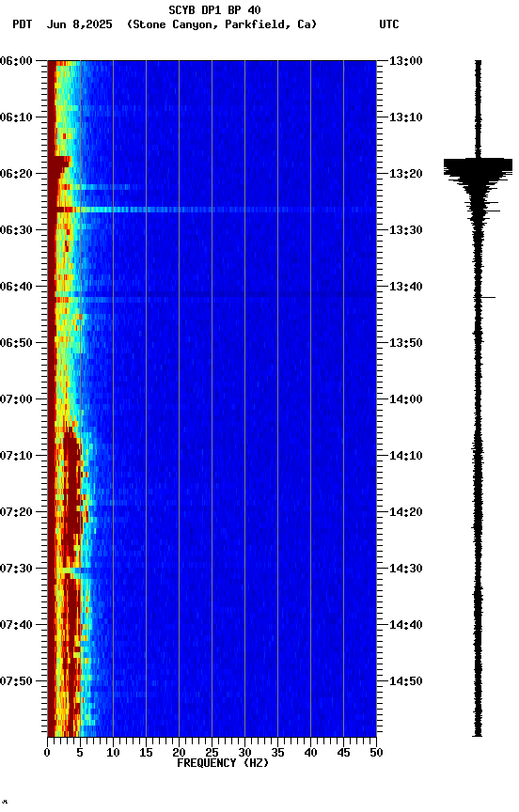The width and height of the screenshot is (519, 812).
Task: Click the '30' frequency axis label
Action: tap(244, 753)
